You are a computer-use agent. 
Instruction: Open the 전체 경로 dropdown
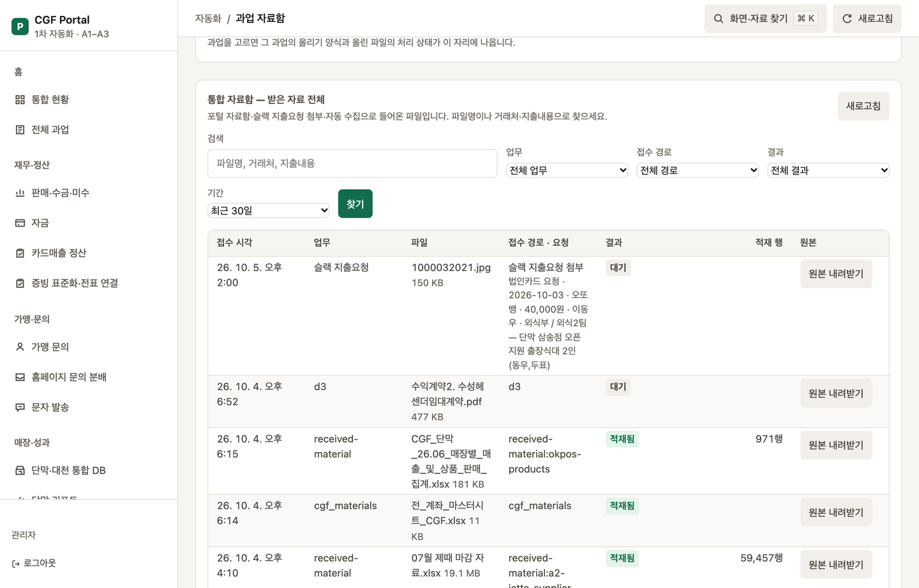coord(698,170)
